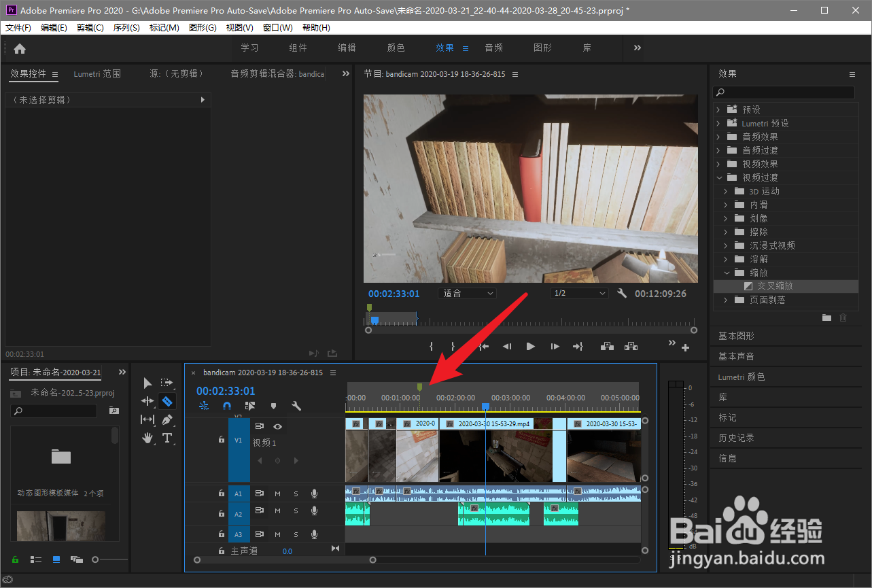The width and height of the screenshot is (872, 588).
Task: Switch to the 编辑 workspace tab
Action: (x=347, y=48)
